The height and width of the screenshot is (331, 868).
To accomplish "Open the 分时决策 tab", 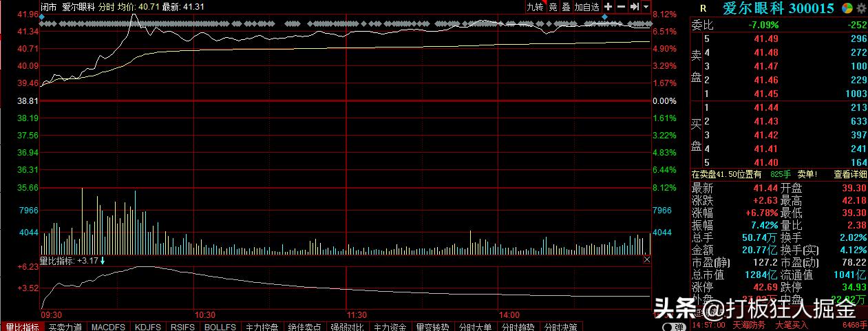I will click(561, 327).
